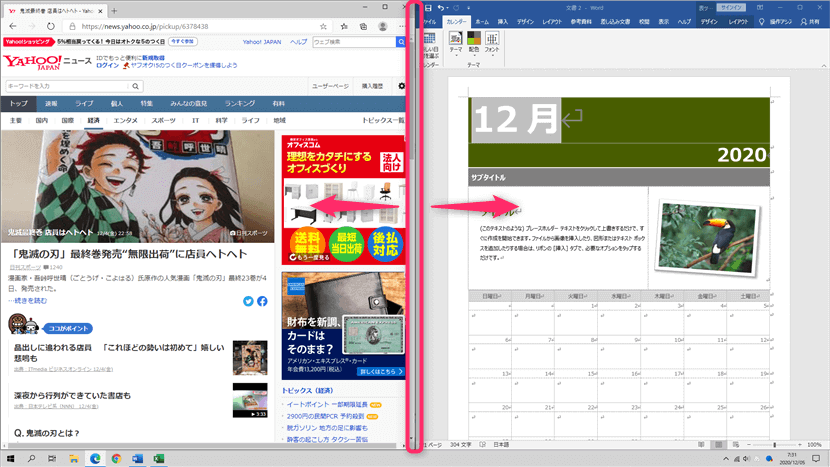830x467 pixels.
Task: Open the 配色 color scheme dropdown
Action: pos(474,44)
